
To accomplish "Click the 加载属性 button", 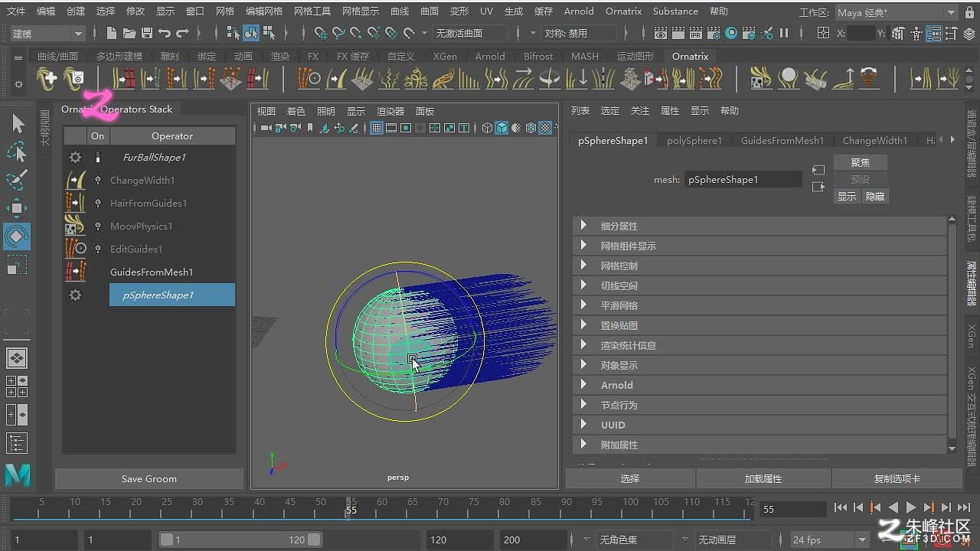I will 763,479.
